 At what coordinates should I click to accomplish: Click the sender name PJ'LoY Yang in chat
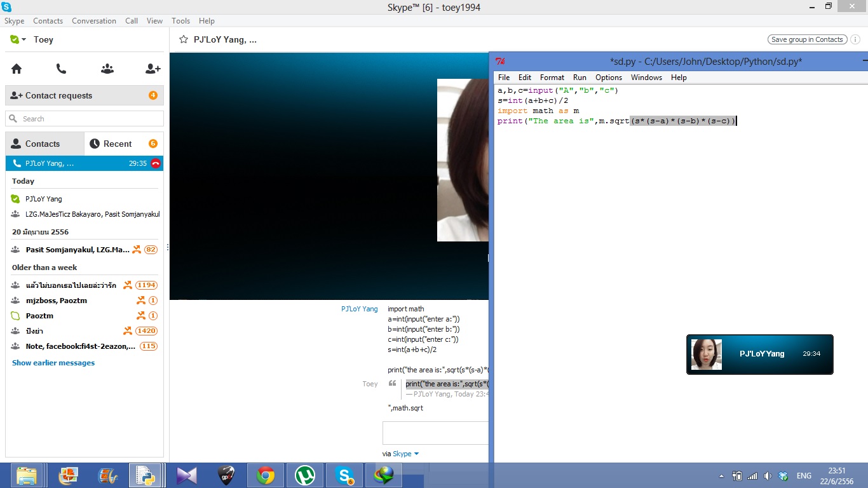coord(360,309)
